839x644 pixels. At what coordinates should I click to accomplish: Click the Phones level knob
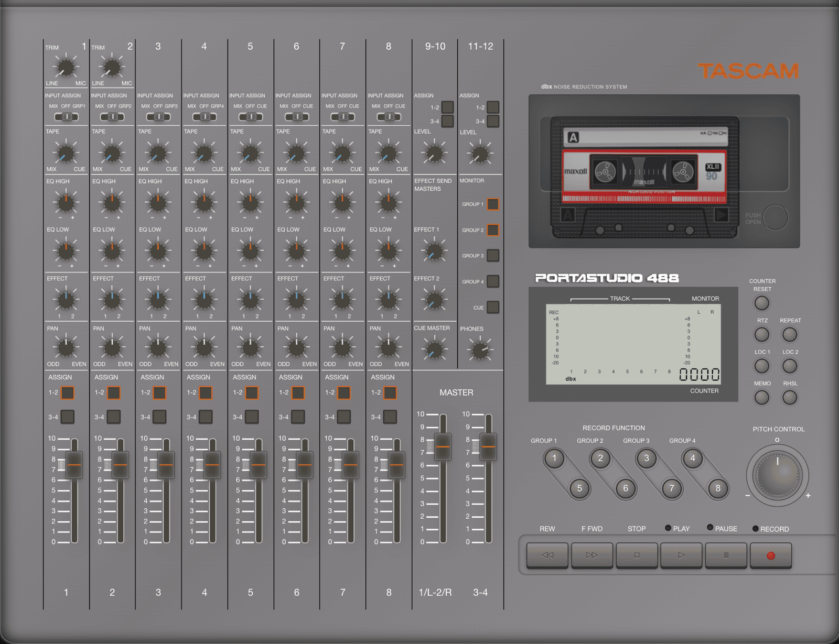pos(480,350)
